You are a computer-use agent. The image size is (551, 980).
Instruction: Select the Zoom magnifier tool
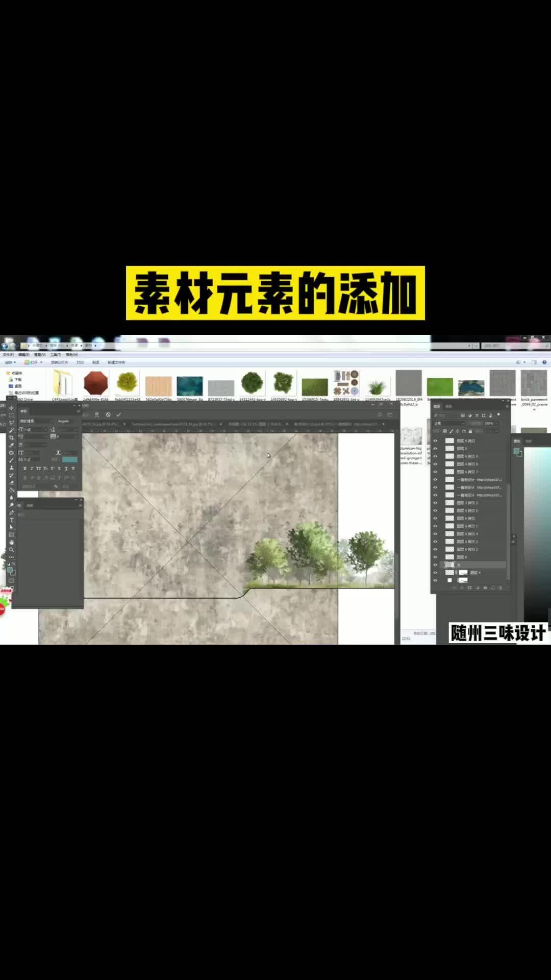pyautogui.click(x=11, y=550)
